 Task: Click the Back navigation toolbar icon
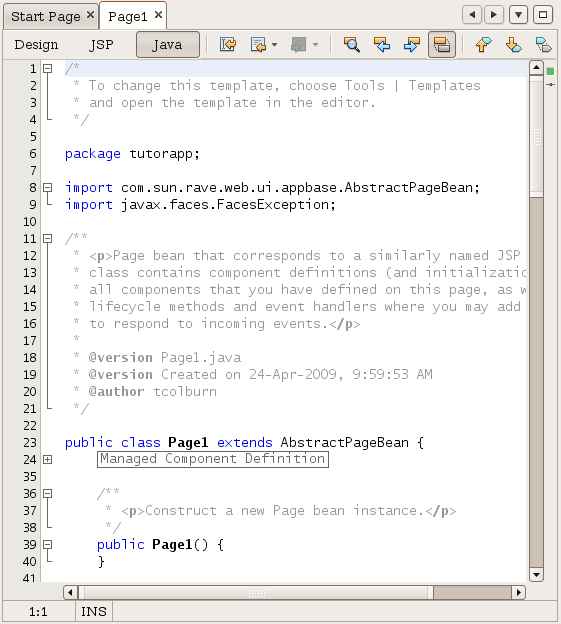(259, 45)
